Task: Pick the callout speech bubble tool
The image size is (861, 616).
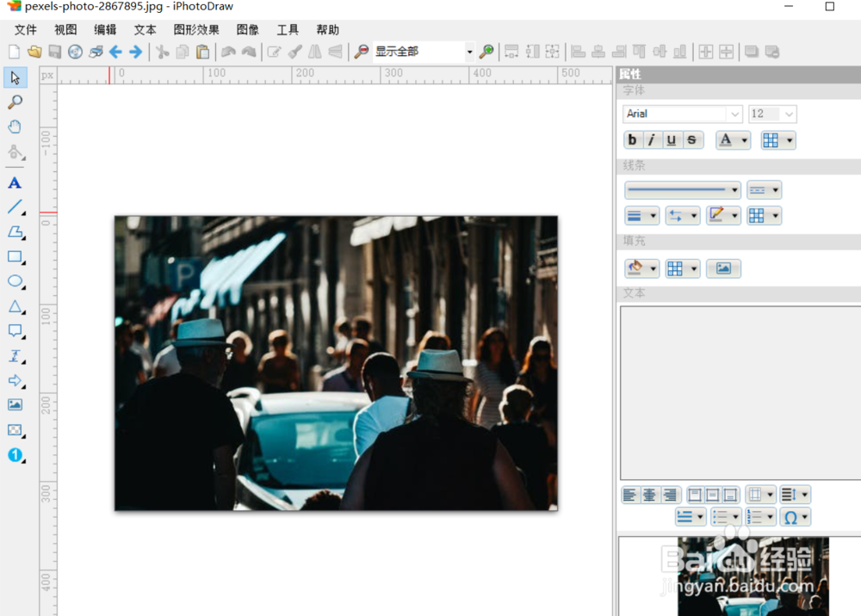Action: (15, 331)
